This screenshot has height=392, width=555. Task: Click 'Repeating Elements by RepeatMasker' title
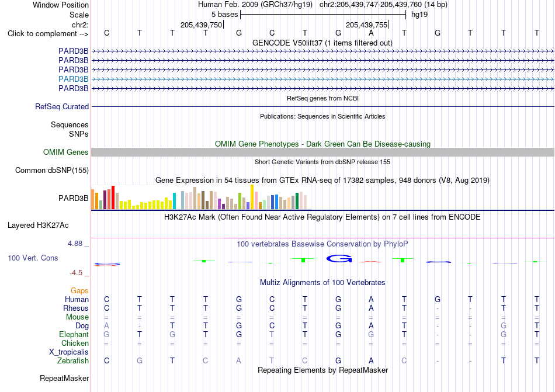(x=322, y=370)
